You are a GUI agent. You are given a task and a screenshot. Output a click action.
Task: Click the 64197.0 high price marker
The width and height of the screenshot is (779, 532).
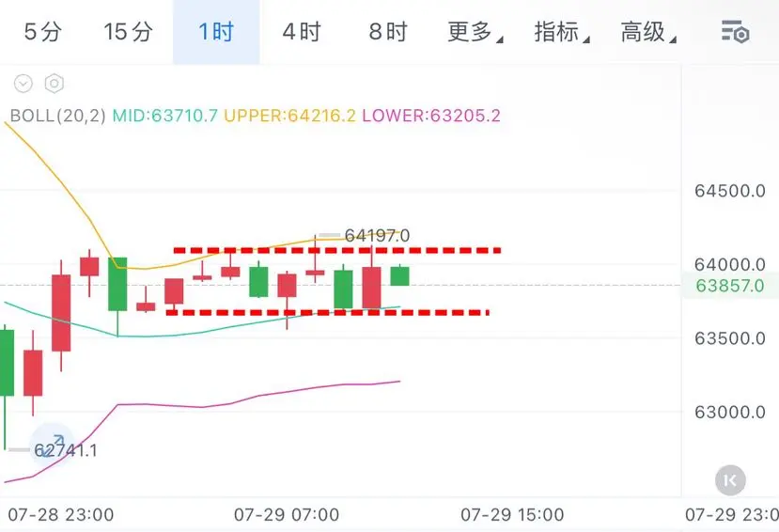(x=377, y=235)
